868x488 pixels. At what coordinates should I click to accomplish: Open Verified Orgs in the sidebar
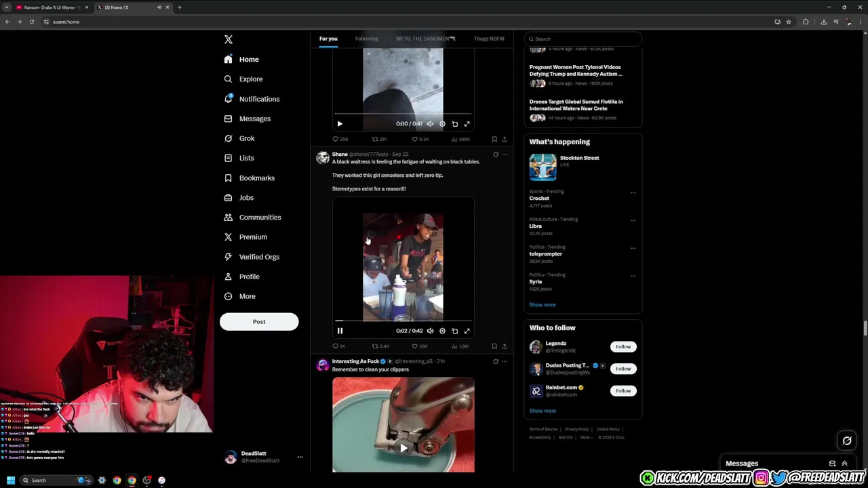point(252,257)
